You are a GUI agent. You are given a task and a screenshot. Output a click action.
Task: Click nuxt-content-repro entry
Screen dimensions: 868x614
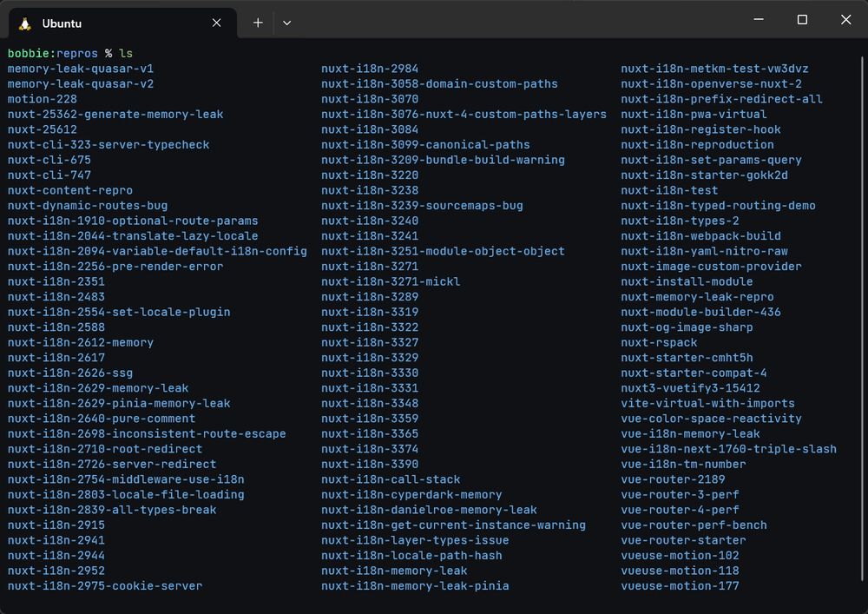[x=69, y=190]
